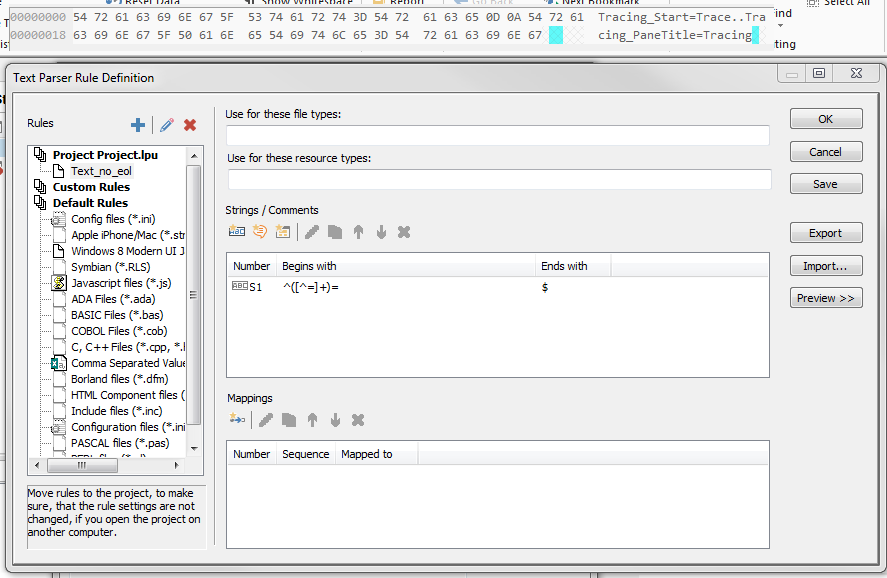Screen dimensions: 887x578
Task: Add a new rule with the plus icon
Action: [138, 125]
